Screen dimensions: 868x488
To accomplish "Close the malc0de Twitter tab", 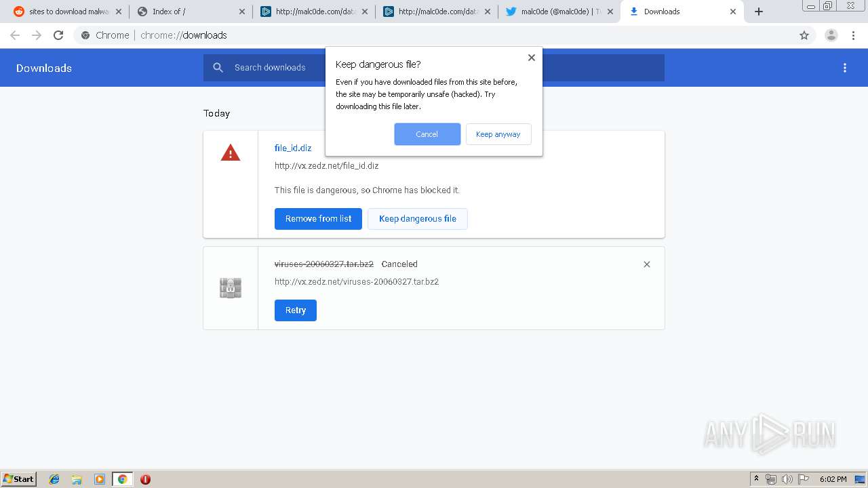I will point(610,12).
